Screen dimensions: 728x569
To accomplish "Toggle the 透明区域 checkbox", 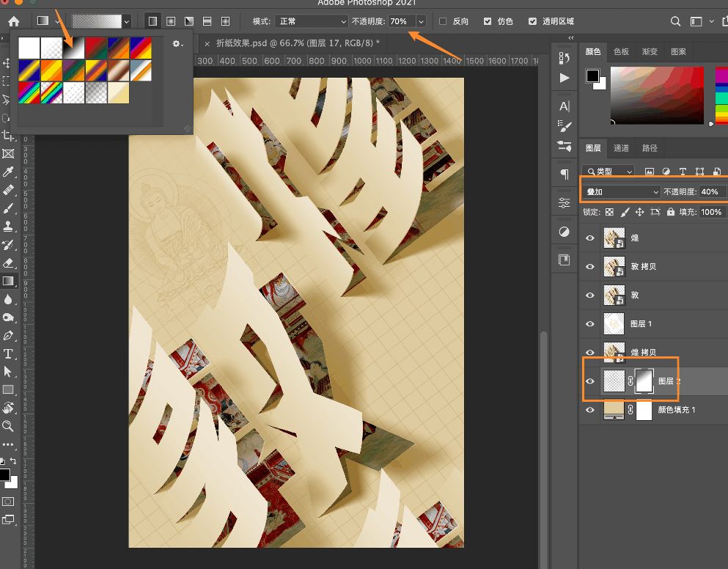I will (532, 21).
